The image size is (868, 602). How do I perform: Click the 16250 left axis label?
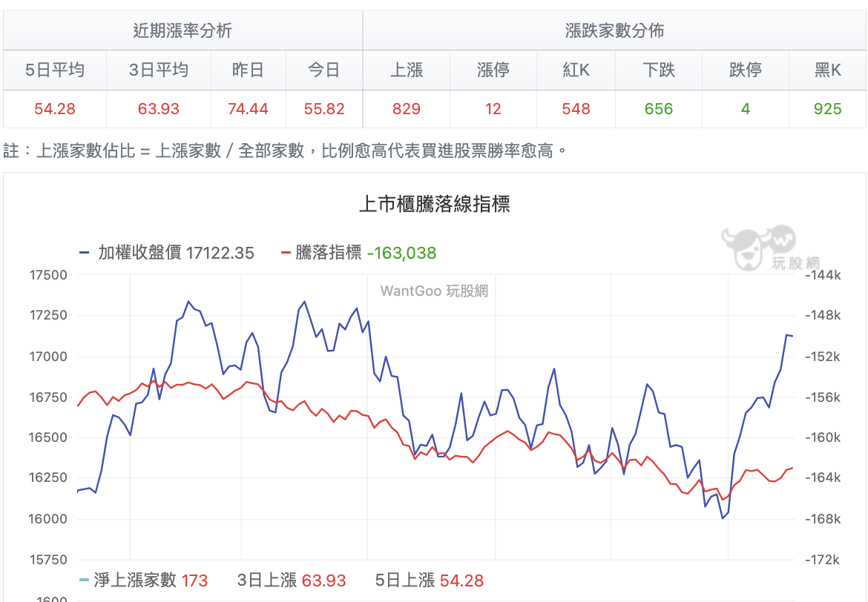tap(48, 478)
